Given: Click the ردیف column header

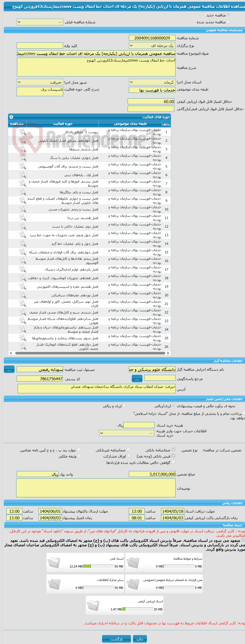Looking at the screenshot, I should coord(166,123).
